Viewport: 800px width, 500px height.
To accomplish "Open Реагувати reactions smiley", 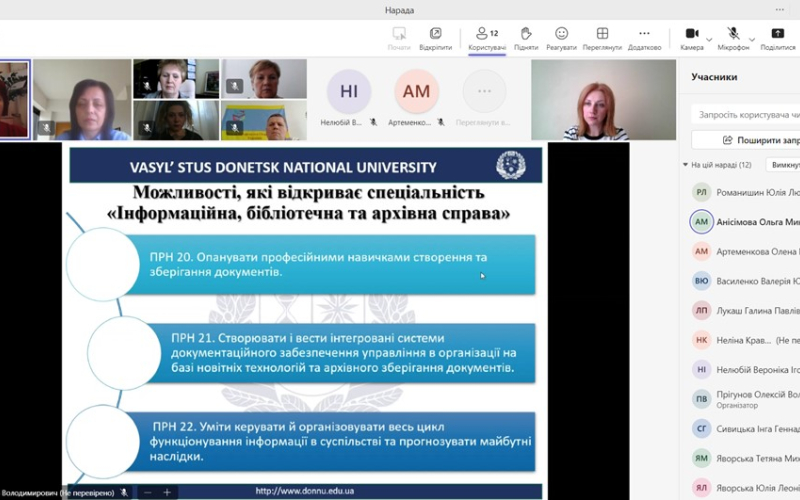I will click(x=561, y=34).
